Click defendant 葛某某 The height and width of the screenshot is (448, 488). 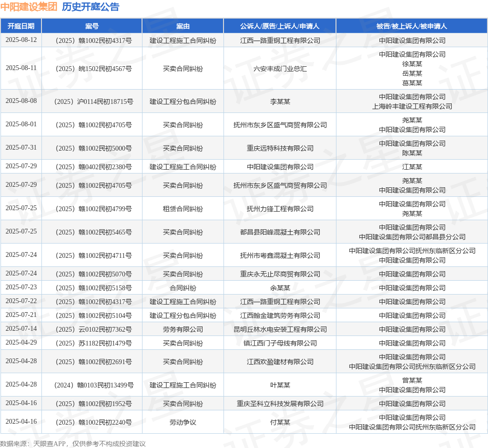[412, 83]
